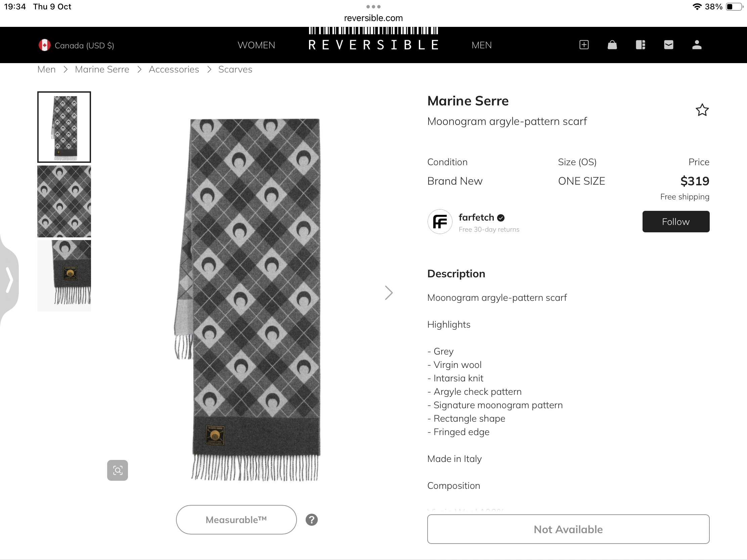Image resolution: width=747 pixels, height=560 pixels.
Task: Open the user profile icon
Action: [x=697, y=45]
